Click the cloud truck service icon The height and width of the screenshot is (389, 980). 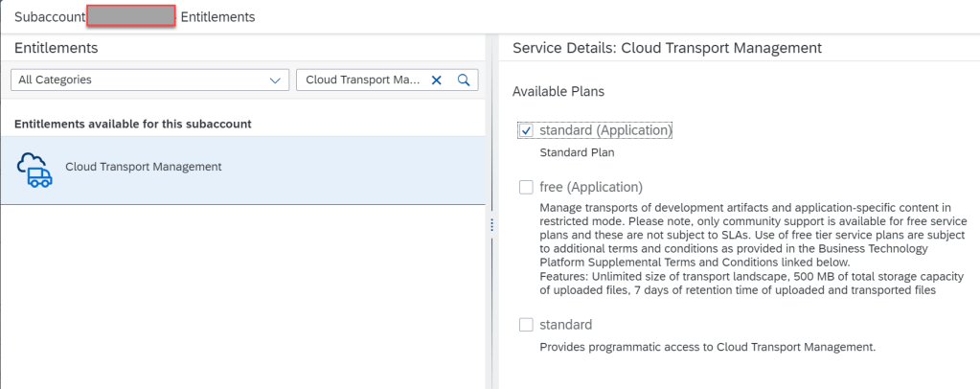click(x=34, y=169)
